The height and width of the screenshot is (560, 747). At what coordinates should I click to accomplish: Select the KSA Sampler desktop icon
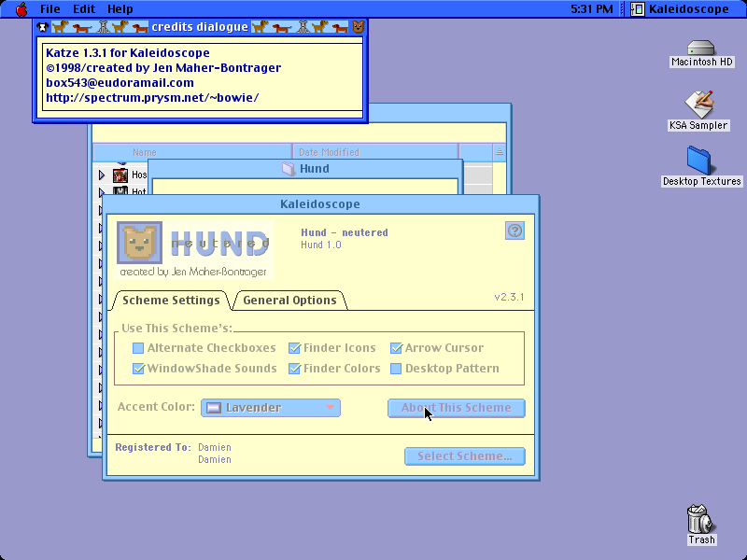698,105
